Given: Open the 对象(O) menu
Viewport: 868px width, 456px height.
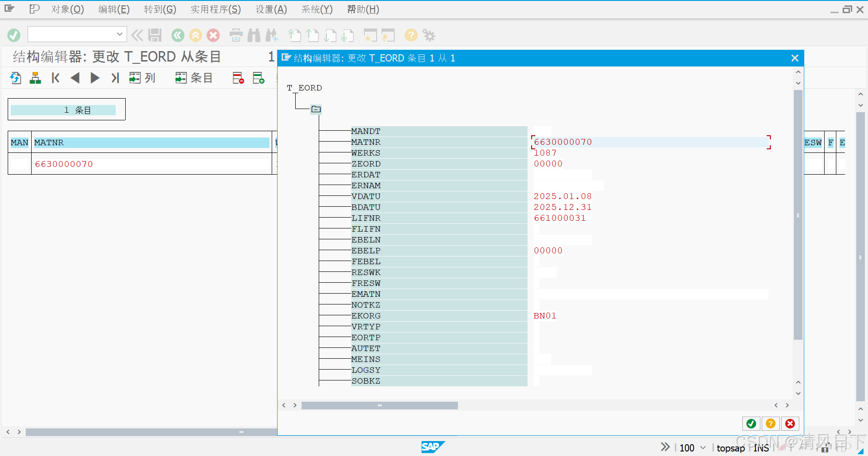Looking at the screenshot, I should pyautogui.click(x=67, y=9).
